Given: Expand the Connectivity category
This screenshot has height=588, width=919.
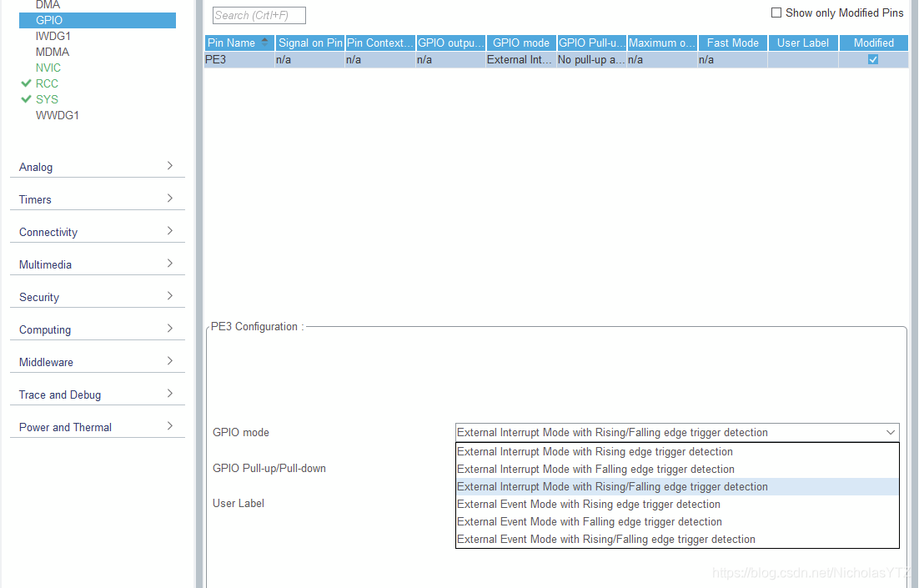Looking at the screenshot, I should [x=98, y=232].
